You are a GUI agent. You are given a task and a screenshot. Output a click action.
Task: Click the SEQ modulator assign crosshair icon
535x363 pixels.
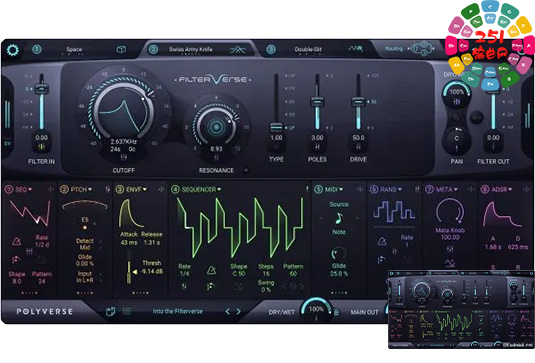(50, 189)
